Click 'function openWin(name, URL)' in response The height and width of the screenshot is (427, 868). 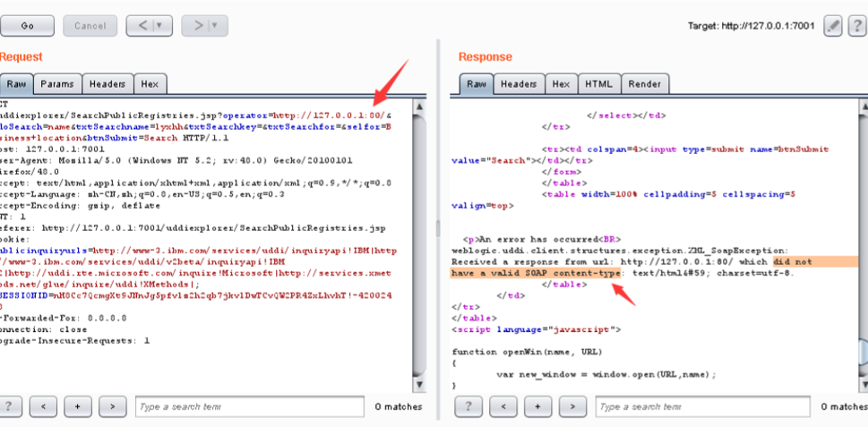(527, 352)
